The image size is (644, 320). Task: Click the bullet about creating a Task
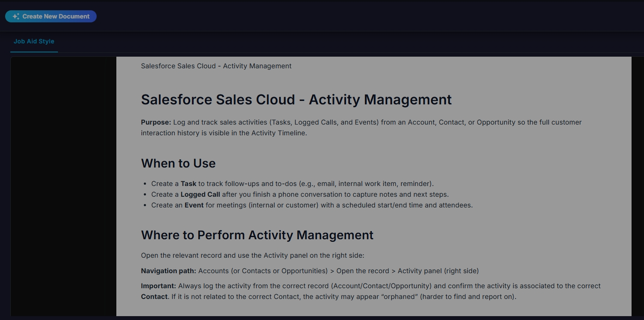click(292, 183)
